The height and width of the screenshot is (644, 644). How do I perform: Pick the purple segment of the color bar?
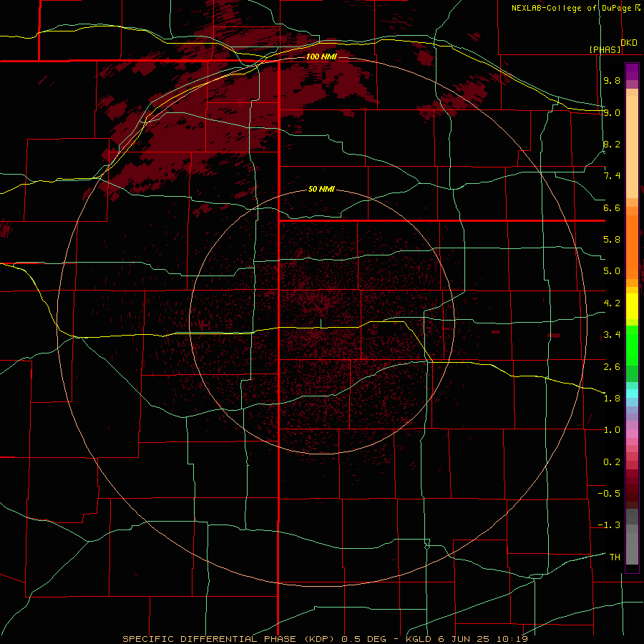(632, 72)
